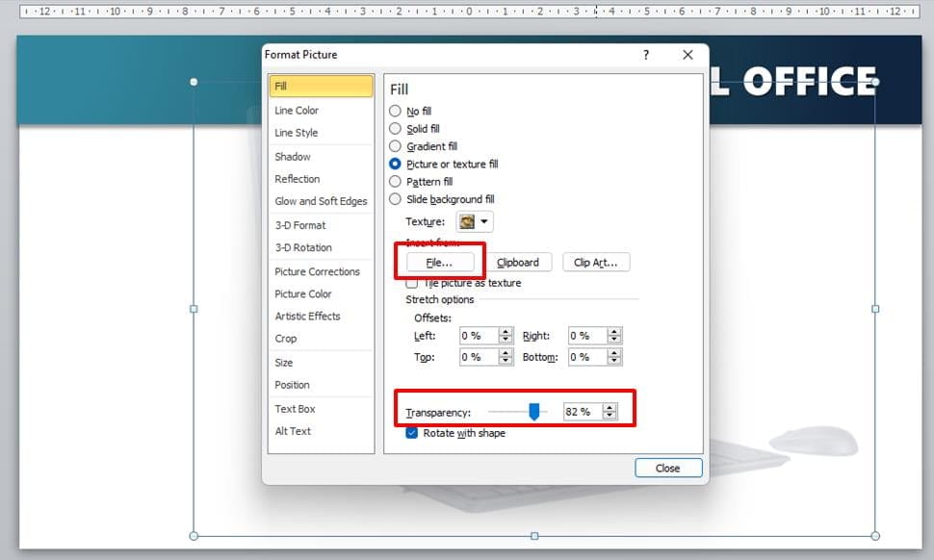
Task: Click the Bottom offset spinner arrows
Action: click(614, 357)
